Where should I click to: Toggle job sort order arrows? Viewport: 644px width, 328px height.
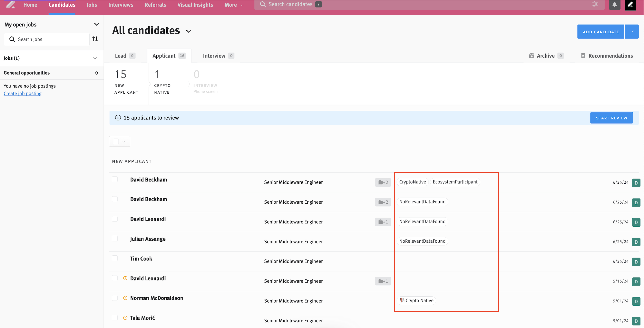(95, 39)
